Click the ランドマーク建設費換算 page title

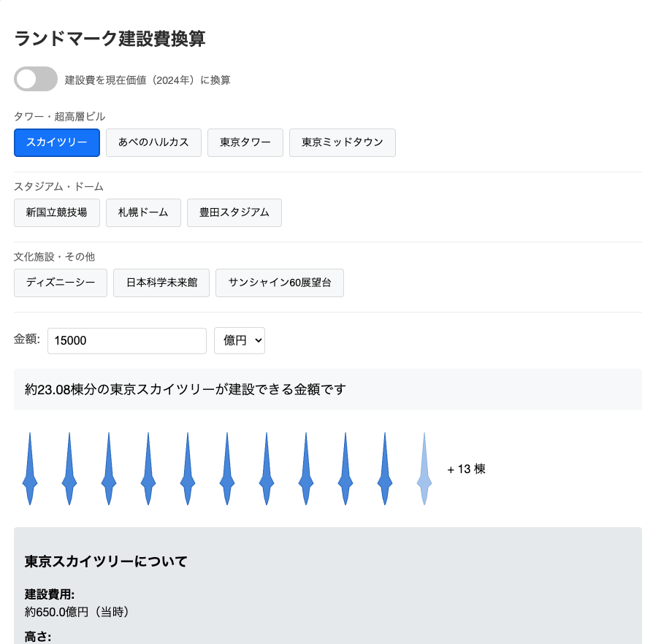[x=110, y=39]
